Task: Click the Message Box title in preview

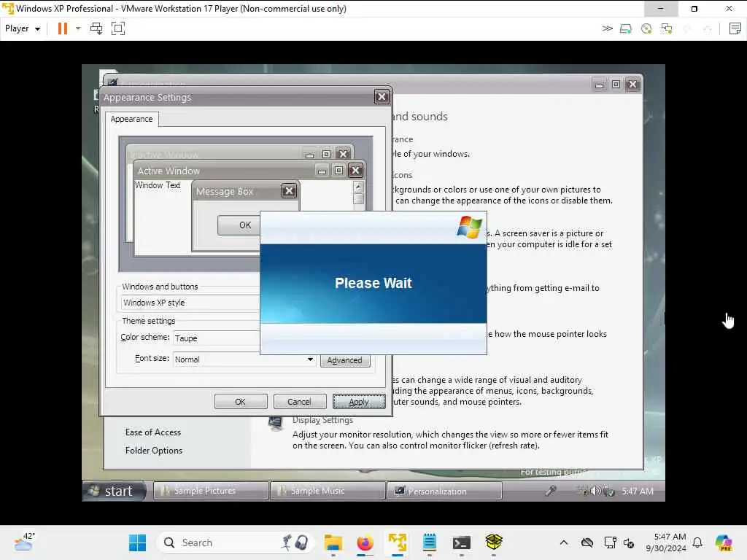Action: pos(225,192)
